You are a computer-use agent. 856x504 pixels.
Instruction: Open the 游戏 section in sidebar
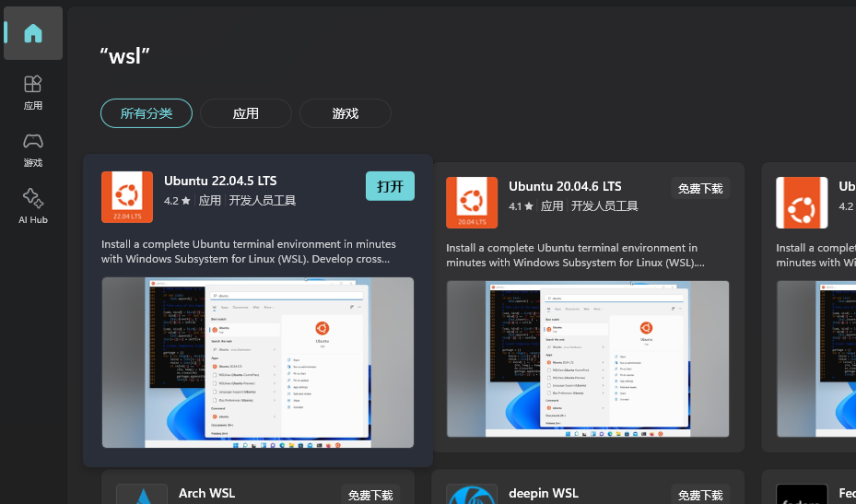pyautogui.click(x=33, y=150)
